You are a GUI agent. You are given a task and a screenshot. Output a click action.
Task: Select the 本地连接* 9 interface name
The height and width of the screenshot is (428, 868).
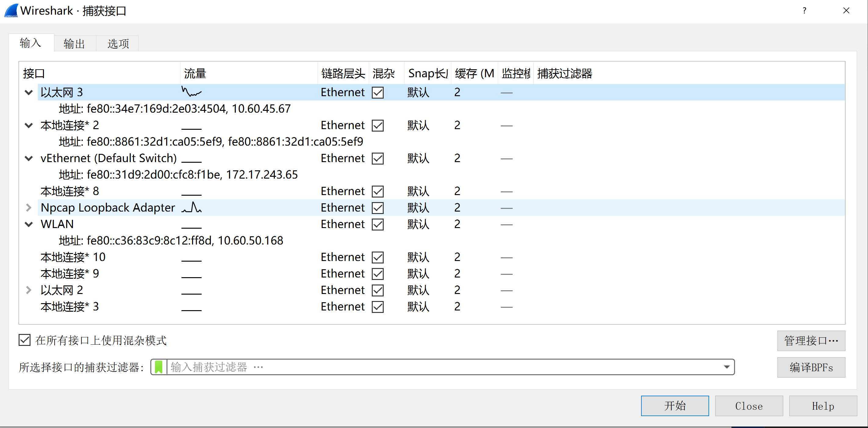[x=70, y=274]
